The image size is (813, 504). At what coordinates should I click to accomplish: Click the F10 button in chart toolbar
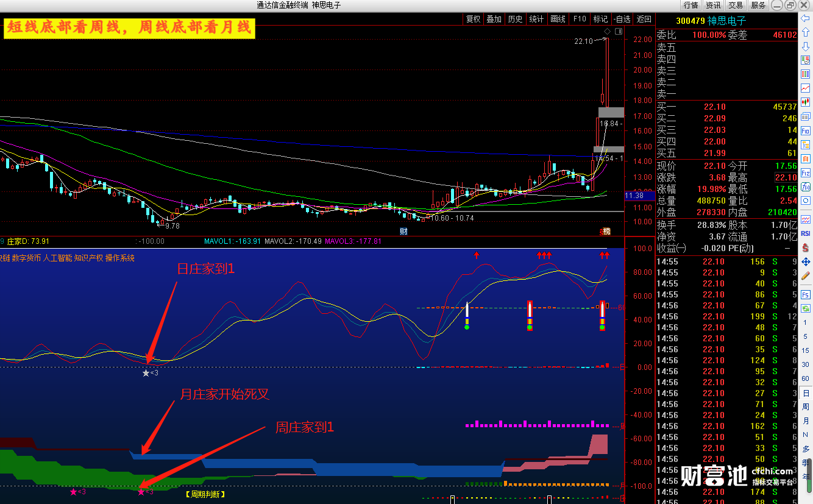pos(579,19)
